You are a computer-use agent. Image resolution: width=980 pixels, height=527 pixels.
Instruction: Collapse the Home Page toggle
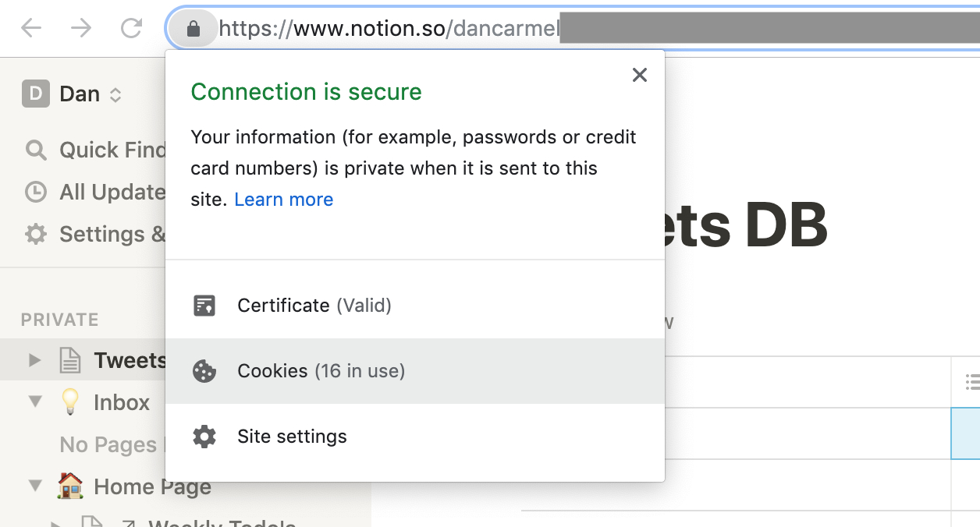[34, 486]
